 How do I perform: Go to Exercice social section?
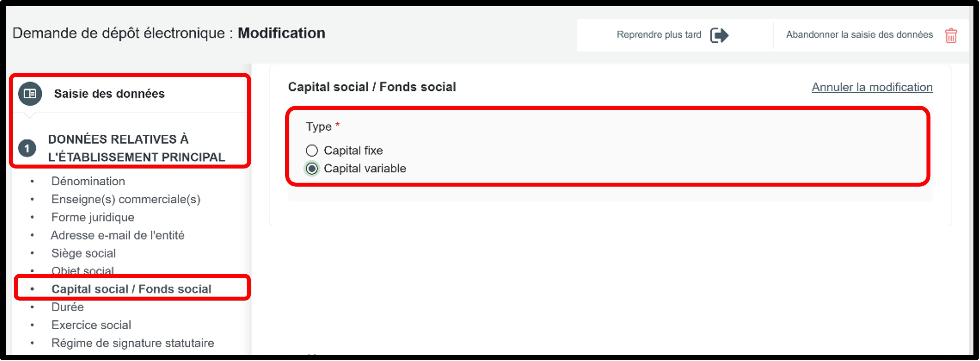click(91, 325)
